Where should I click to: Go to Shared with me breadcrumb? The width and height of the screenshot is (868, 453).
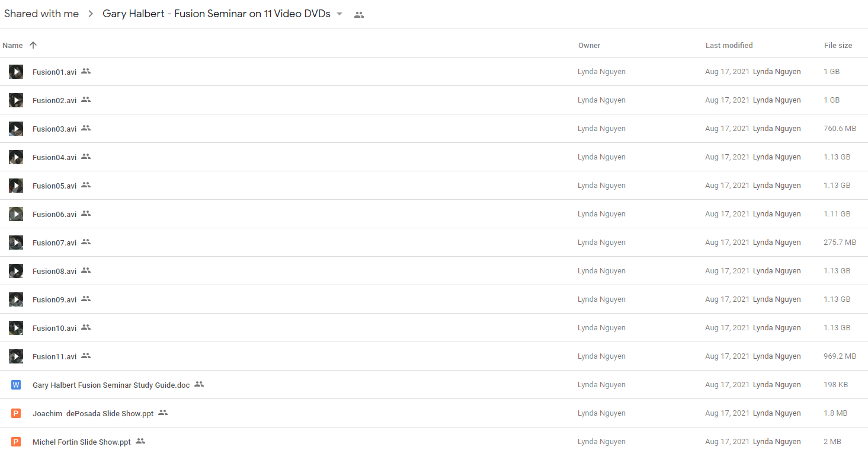click(41, 14)
